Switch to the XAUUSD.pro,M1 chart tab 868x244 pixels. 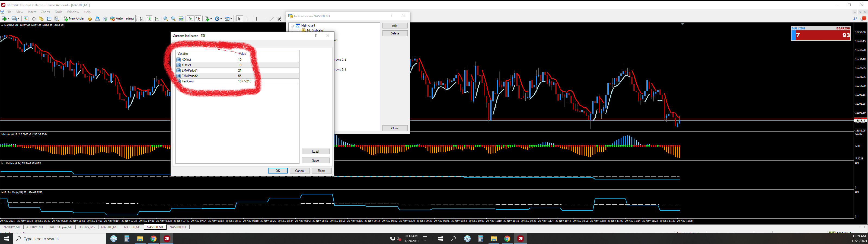[x=61, y=227]
